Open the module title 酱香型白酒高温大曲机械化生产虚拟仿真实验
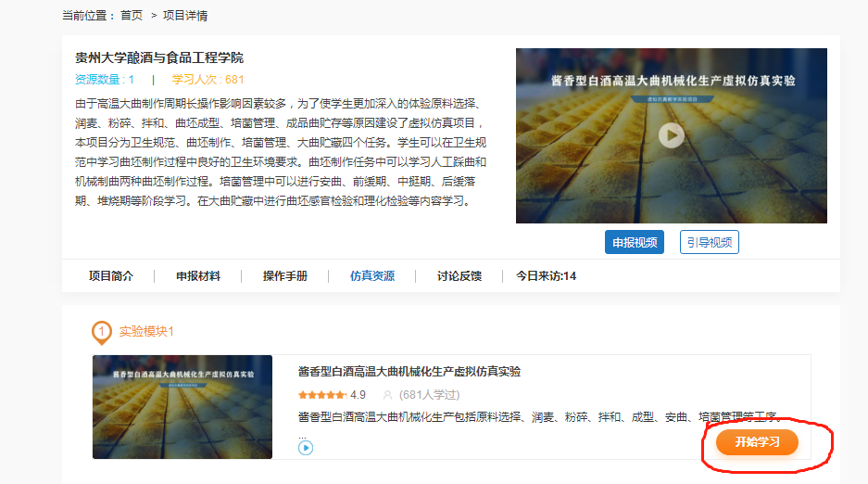This screenshot has height=484, width=868. point(409,372)
